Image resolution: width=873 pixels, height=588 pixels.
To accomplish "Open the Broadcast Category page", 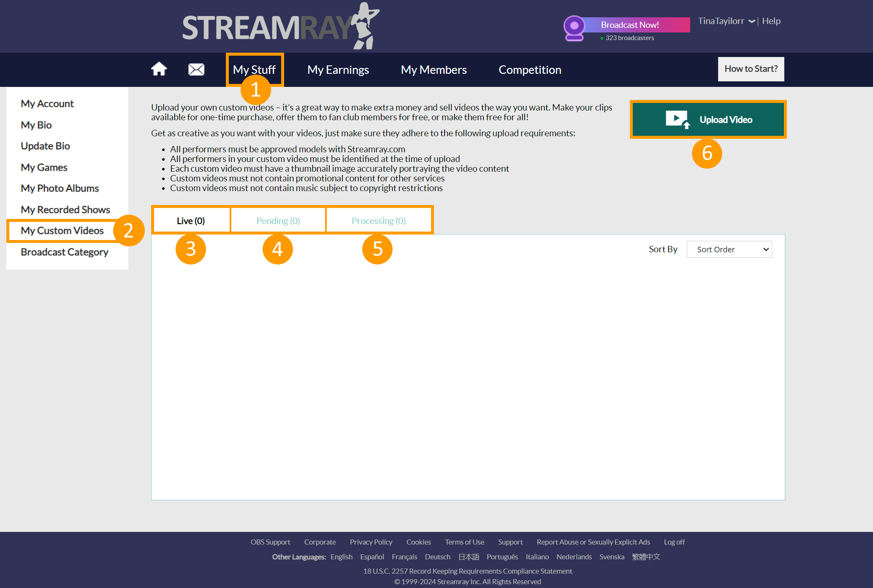I will (65, 252).
